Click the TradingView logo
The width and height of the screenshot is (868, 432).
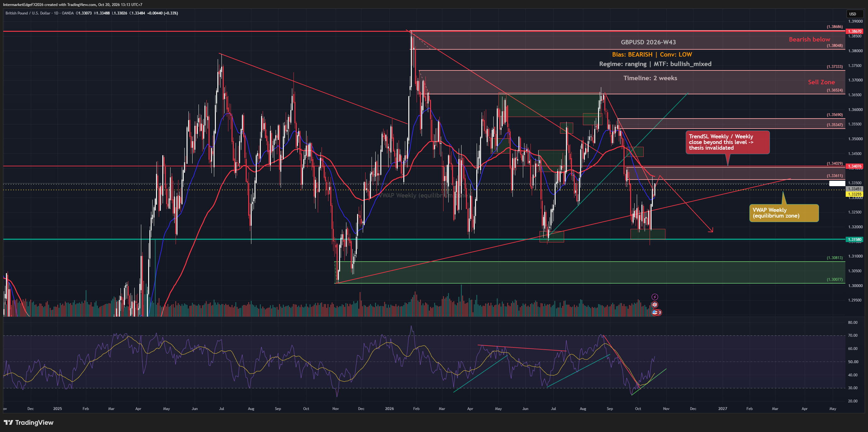coord(29,422)
